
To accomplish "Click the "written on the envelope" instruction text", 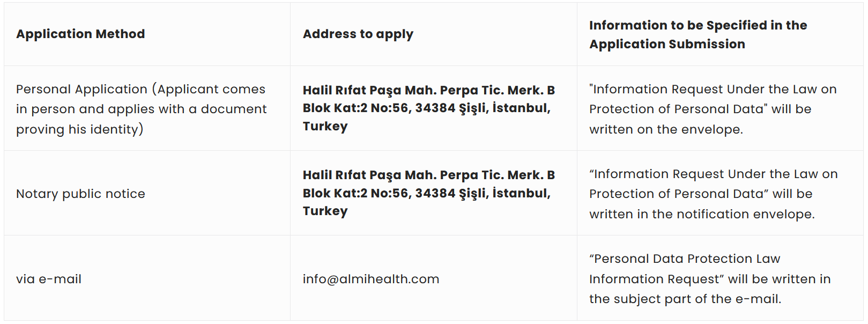I will 666,129.
